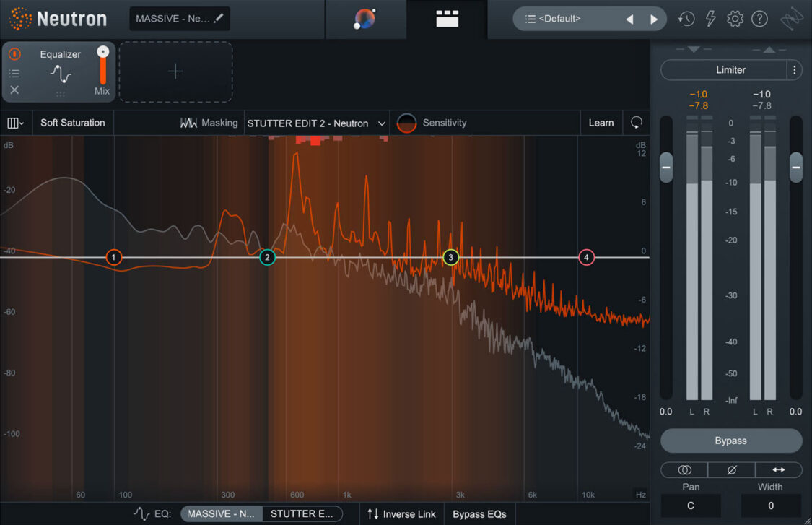The height and width of the screenshot is (525, 812).
Task: Click the help question mark icon
Action: (759, 18)
